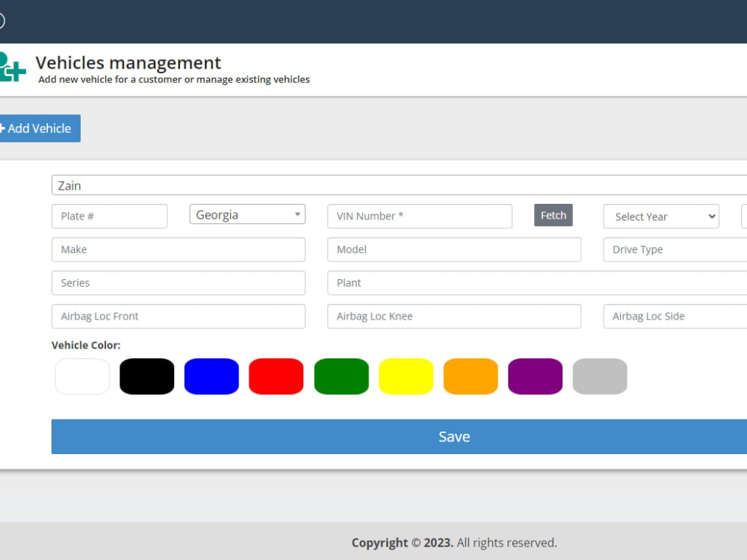Select the green vehicle color
Image resolution: width=747 pixels, height=560 pixels.
341,376
